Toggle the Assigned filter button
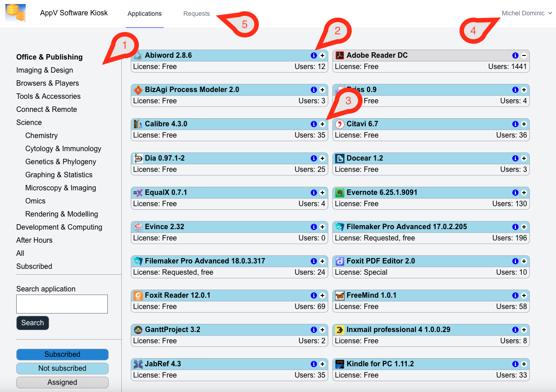 (62, 382)
